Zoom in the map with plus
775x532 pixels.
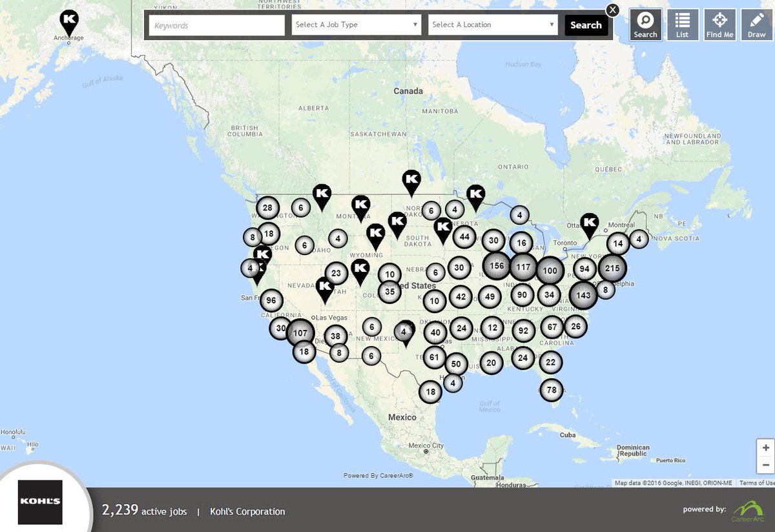tap(765, 447)
